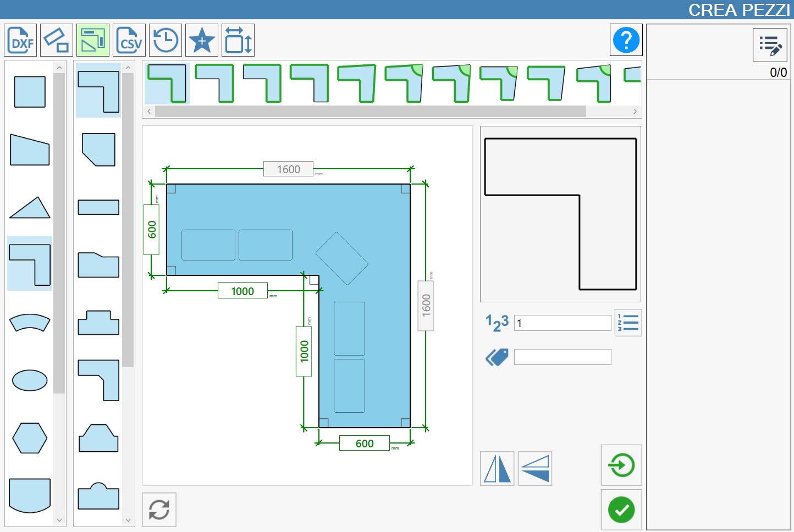
Task: Mirror the piece horizontally
Action: (497, 469)
